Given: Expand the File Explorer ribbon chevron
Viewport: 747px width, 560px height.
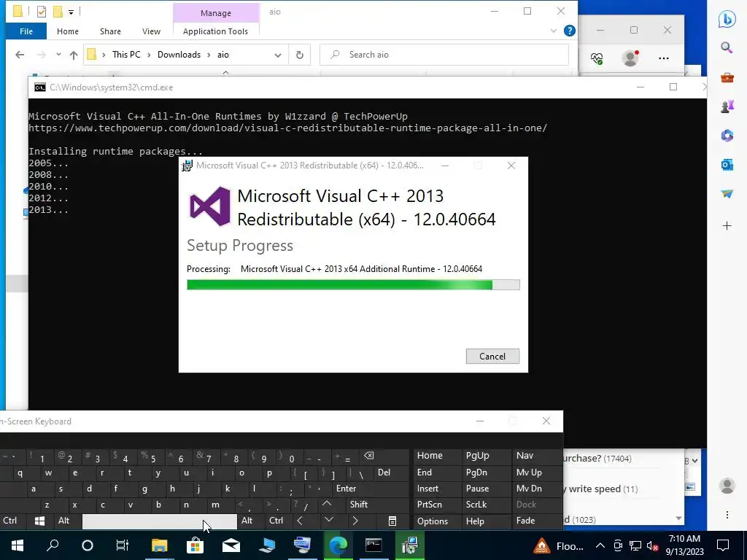Looking at the screenshot, I should tap(553, 31).
